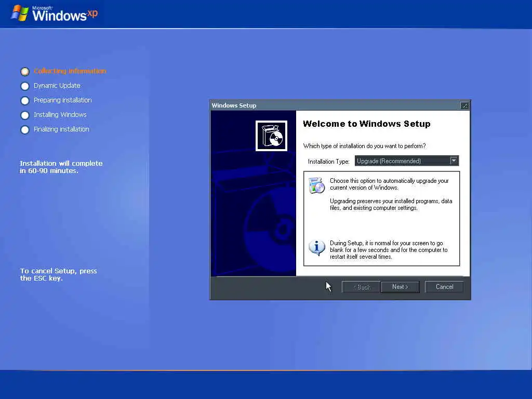
Task: Click the Next button
Action: pos(400,287)
